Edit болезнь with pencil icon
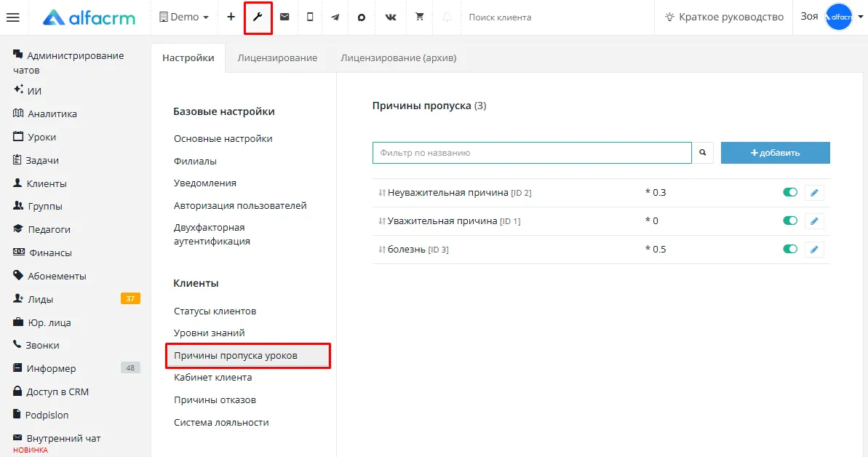868x457 pixels. (x=813, y=250)
